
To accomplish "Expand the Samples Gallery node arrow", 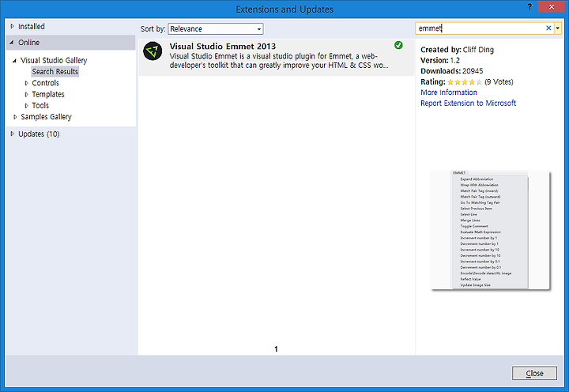I will (15, 117).
